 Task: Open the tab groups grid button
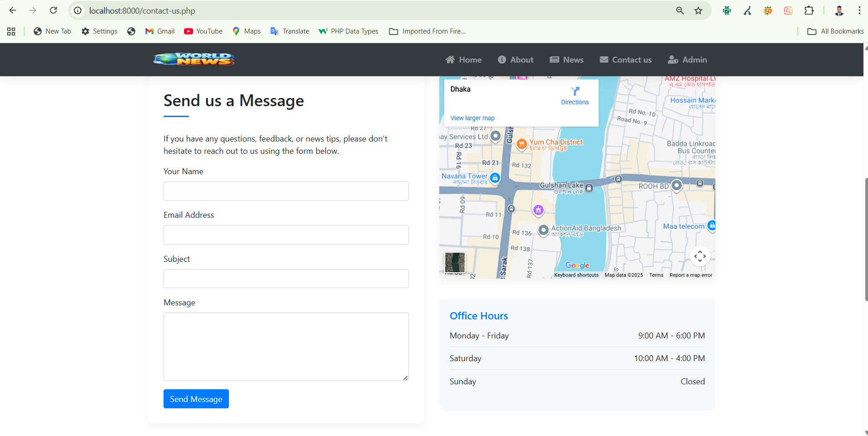click(x=11, y=31)
